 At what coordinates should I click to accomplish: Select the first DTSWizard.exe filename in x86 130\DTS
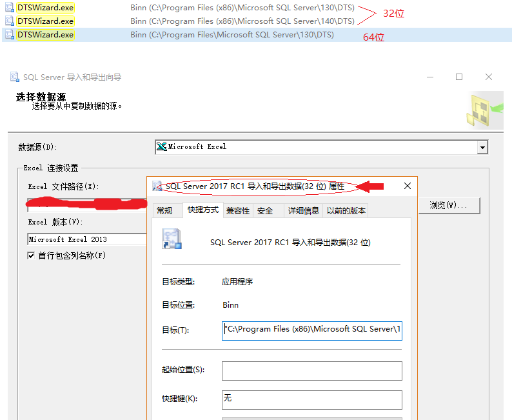tap(45, 7)
